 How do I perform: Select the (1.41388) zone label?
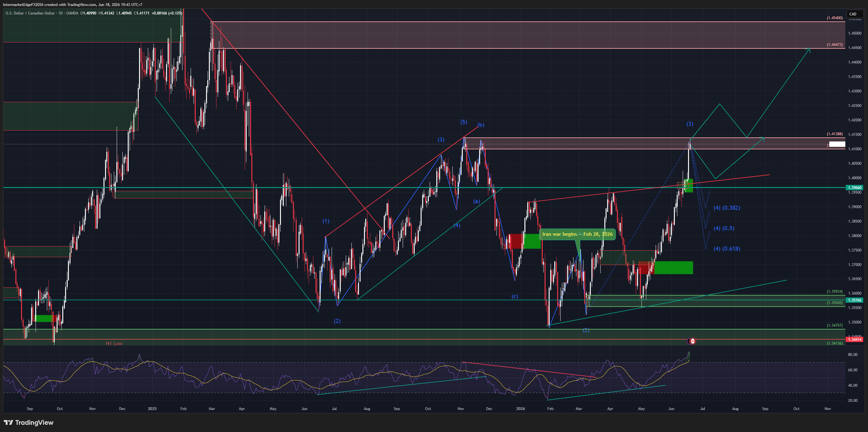tap(835, 134)
